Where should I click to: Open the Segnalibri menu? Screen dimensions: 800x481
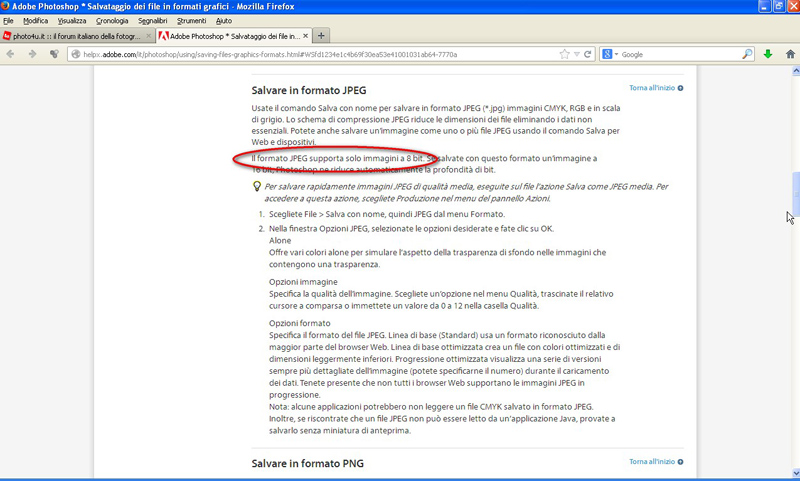(x=153, y=20)
